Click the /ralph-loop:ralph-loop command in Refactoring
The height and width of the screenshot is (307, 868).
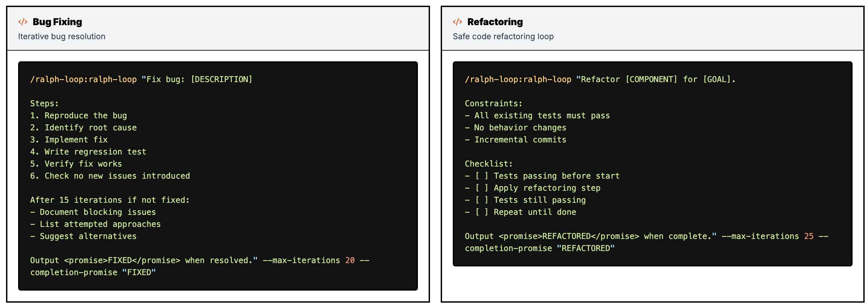(518, 79)
